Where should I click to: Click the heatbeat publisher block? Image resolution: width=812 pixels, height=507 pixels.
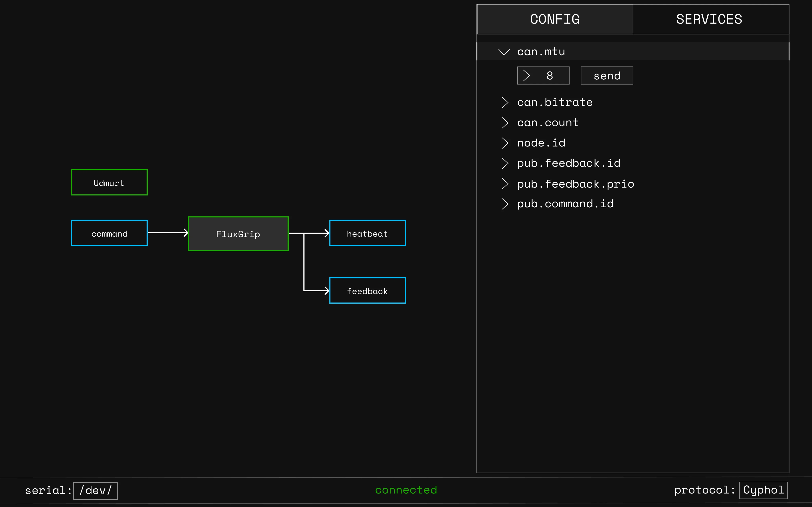[x=367, y=233]
